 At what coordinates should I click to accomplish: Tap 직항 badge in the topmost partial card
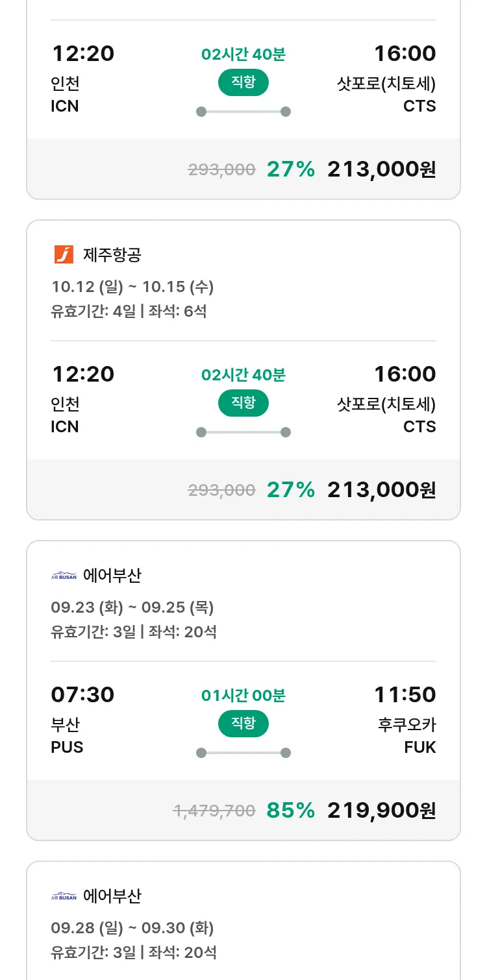click(243, 82)
